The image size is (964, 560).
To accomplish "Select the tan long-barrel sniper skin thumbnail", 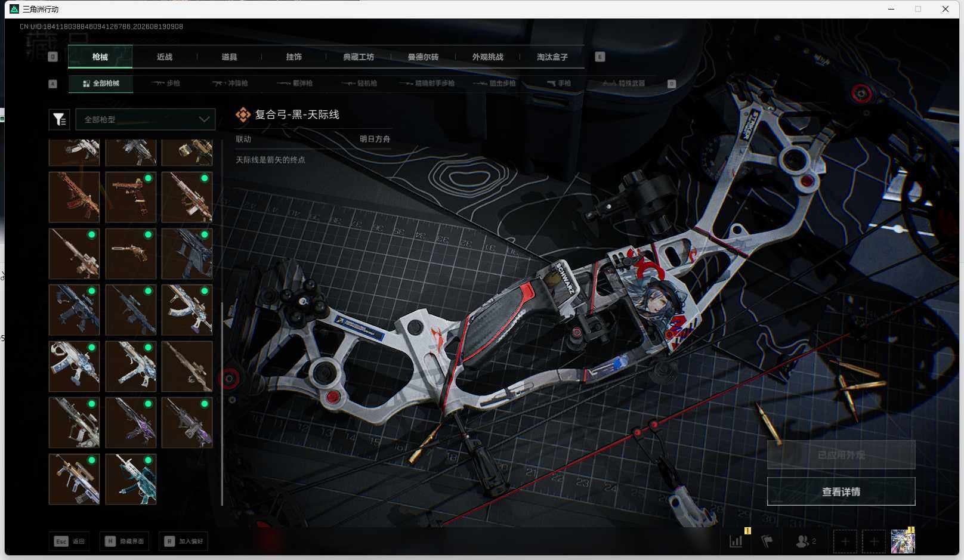I will point(74,253).
